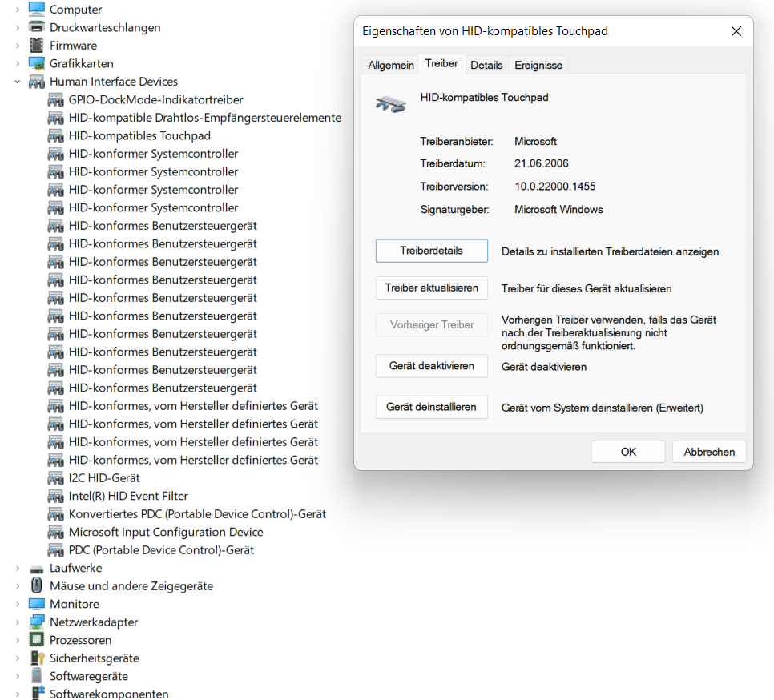The image size is (774, 700).
Task: Click the Firmware category icon
Action: (37, 46)
